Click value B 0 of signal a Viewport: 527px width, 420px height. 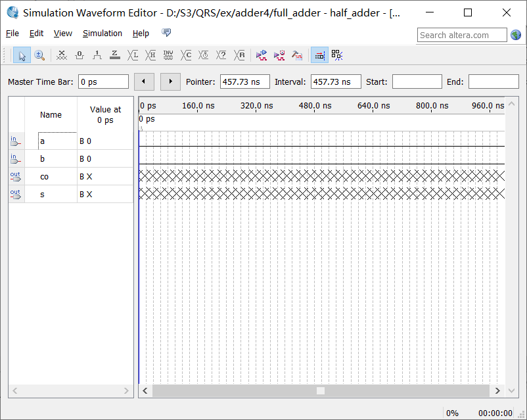click(x=85, y=141)
